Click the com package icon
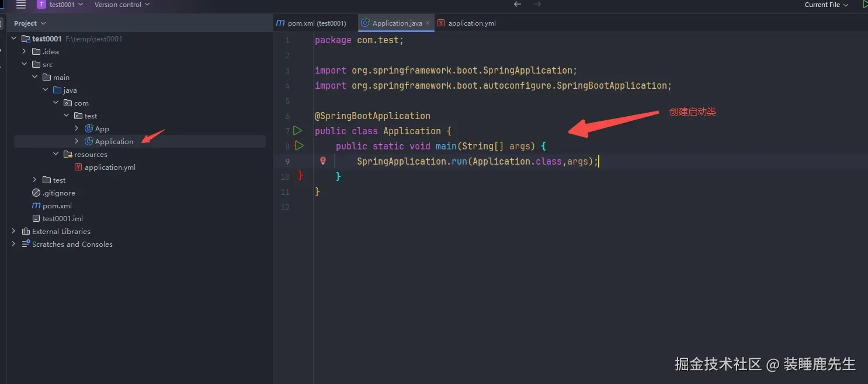The height and width of the screenshot is (384, 868). [68, 103]
